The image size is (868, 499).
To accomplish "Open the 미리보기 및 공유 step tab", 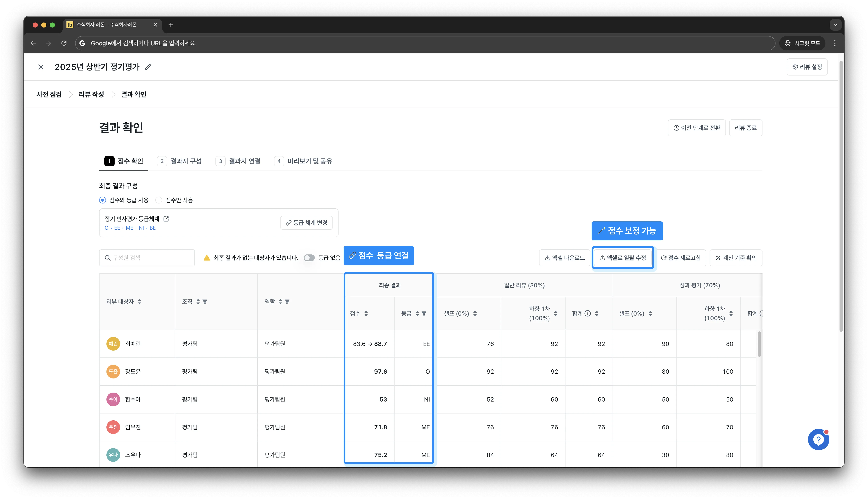I will [303, 161].
